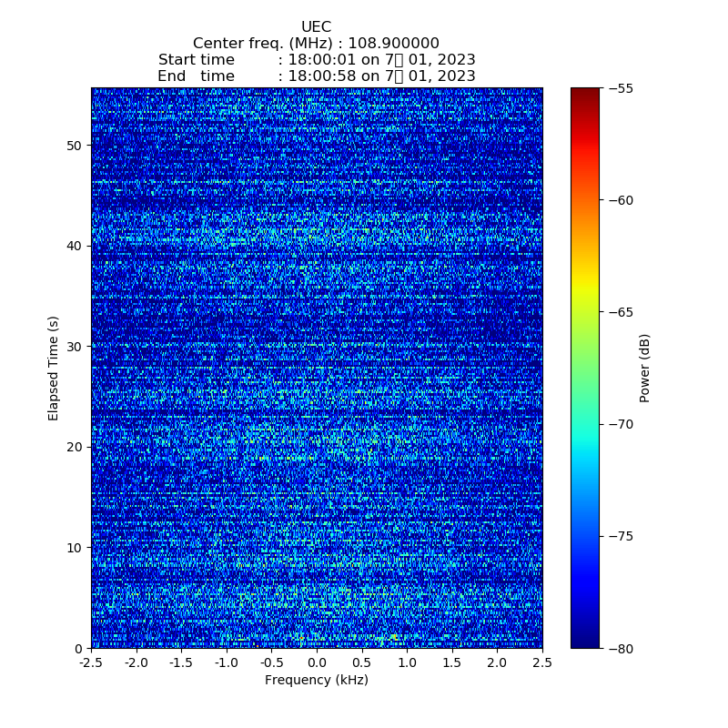Click the 10 elapsed time tick label

point(75,548)
